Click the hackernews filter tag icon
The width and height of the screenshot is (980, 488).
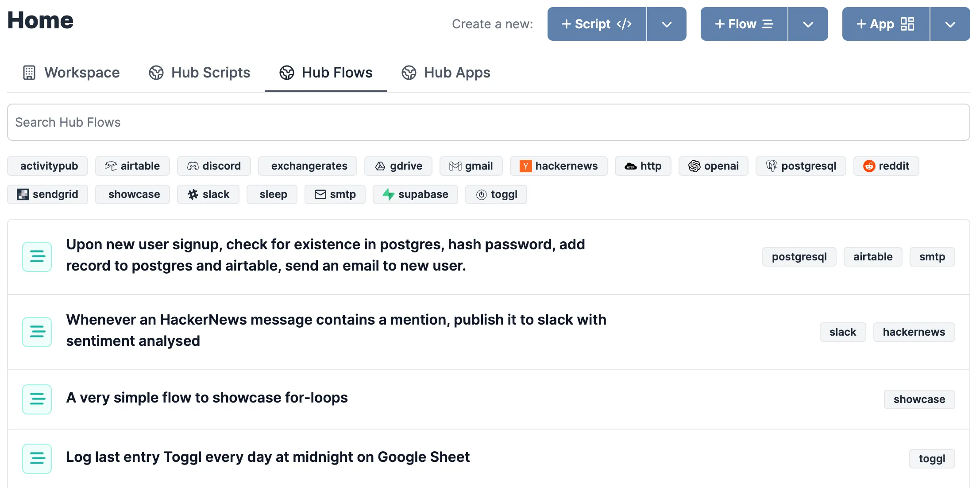tap(525, 166)
